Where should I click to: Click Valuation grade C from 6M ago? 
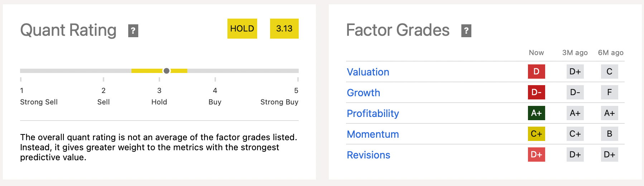609,72
